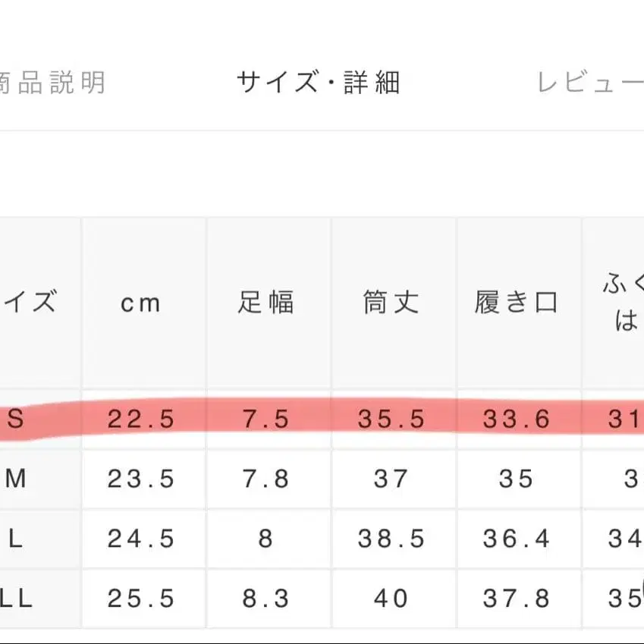Screen dimensions: 644x644
Task: Click the 33.6 opening value cell
Action: tap(517, 419)
